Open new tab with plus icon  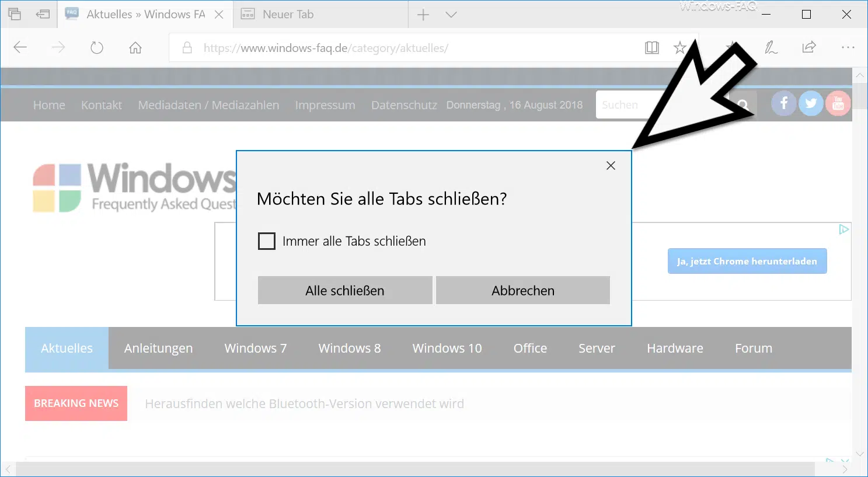point(423,15)
